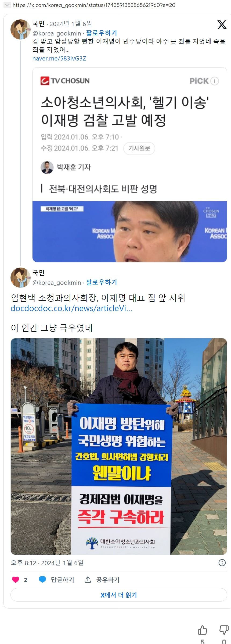Viewport: 231px width, 644px height.
Task: Open the docdocdoc.co.kr article link
Action: click(71, 308)
